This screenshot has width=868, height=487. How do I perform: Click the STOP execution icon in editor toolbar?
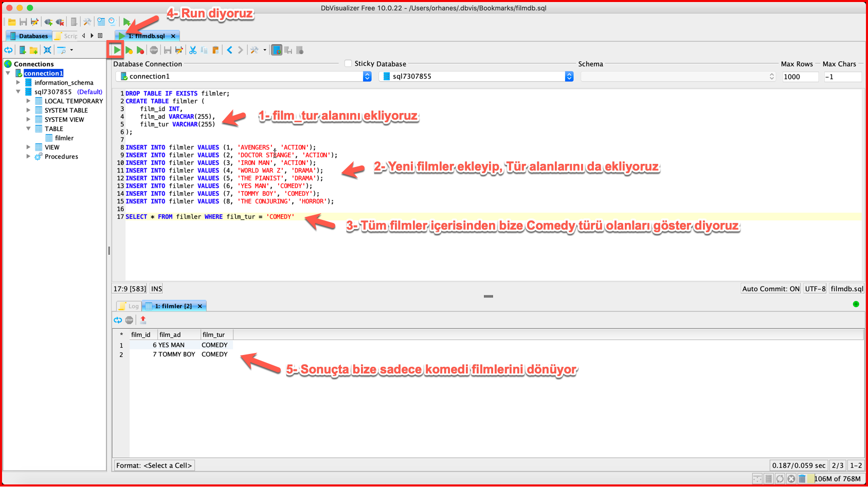[154, 50]
